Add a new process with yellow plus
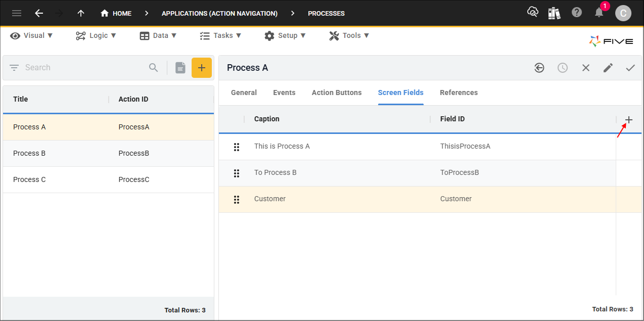The height and width of the screenshot is (321, 644). (202, 68)
